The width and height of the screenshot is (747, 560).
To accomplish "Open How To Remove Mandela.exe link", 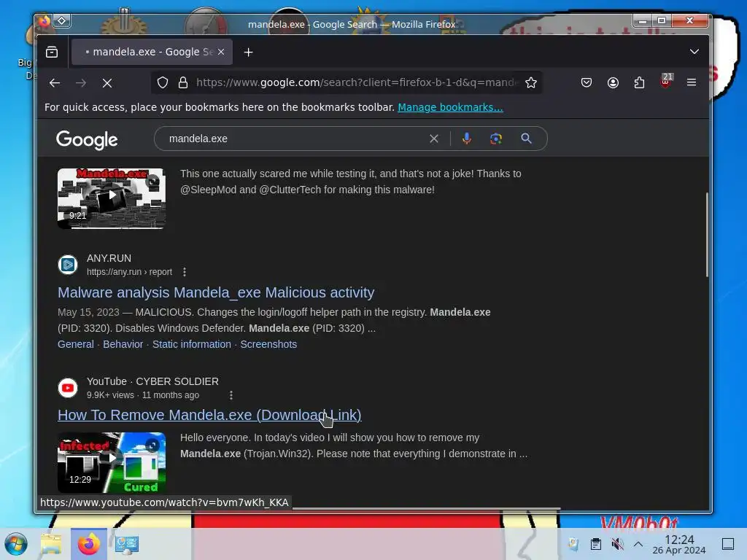I will click(209, 415).
